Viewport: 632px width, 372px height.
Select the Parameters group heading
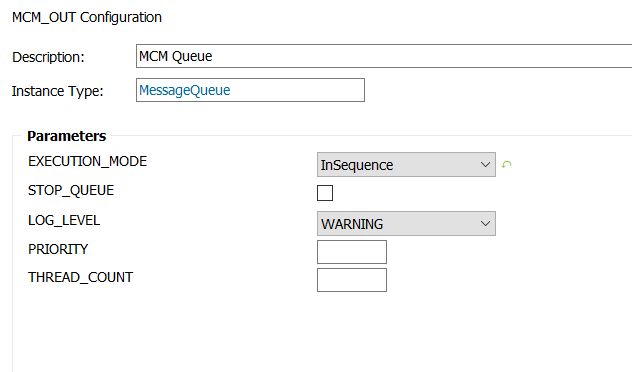coord(67,136)
